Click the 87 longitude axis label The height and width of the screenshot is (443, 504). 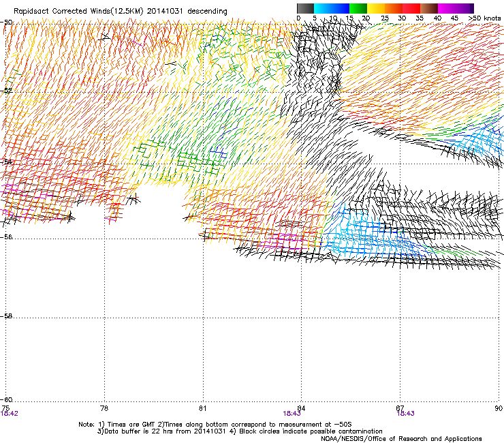pos(400,408)
